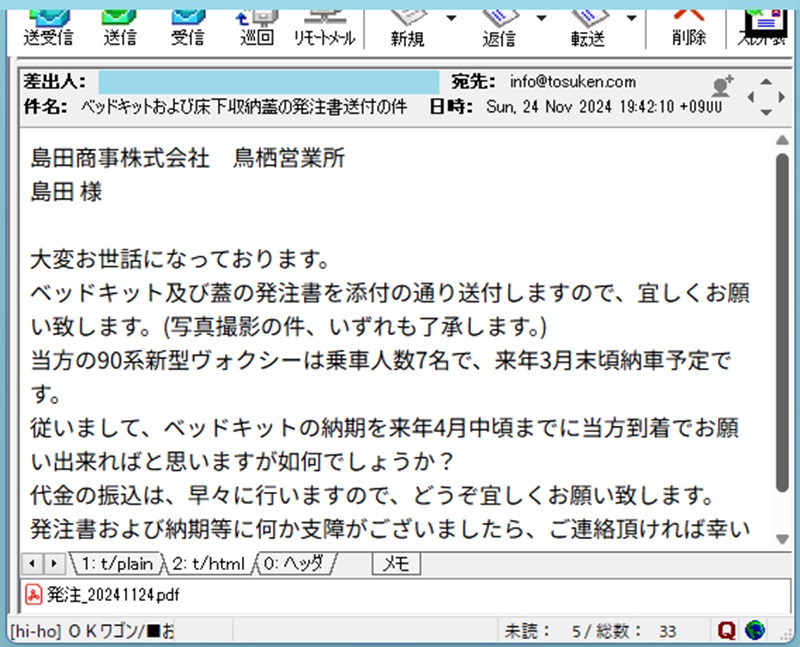Open the 発注_20241124.pdf attachment
The image size is (800, 647).
(x=96, y=594)
